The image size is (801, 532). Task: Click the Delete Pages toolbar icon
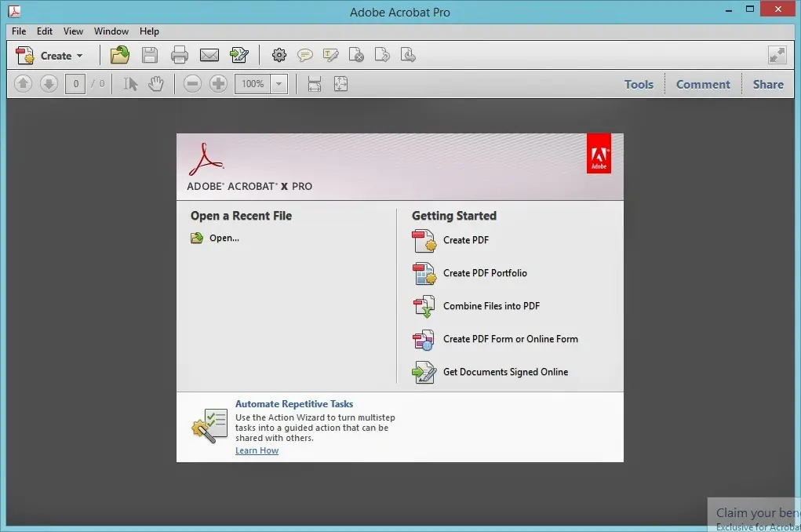(356, 55)
